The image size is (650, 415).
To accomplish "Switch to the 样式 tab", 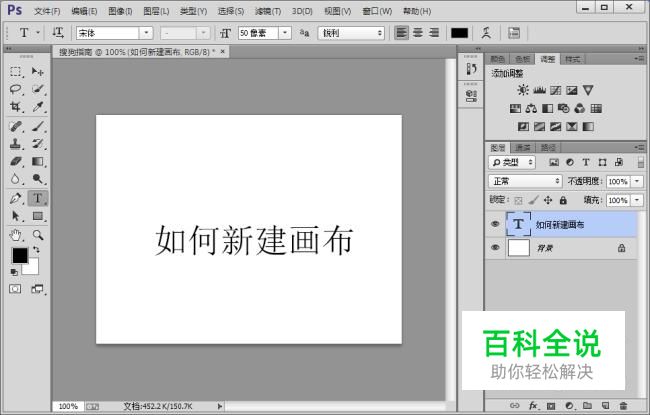I will (572, 59).
